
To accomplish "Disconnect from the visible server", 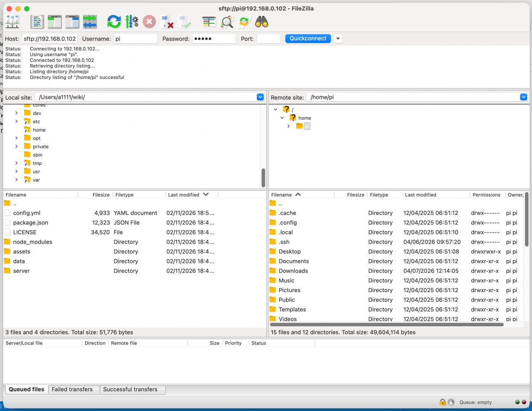I will pos(167,22).
